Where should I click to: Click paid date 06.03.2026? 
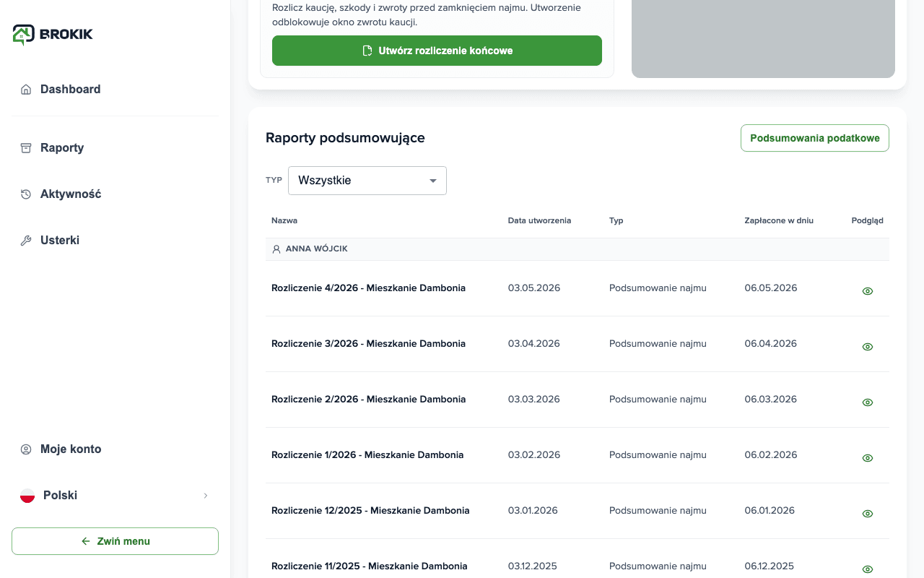point(771,400)
